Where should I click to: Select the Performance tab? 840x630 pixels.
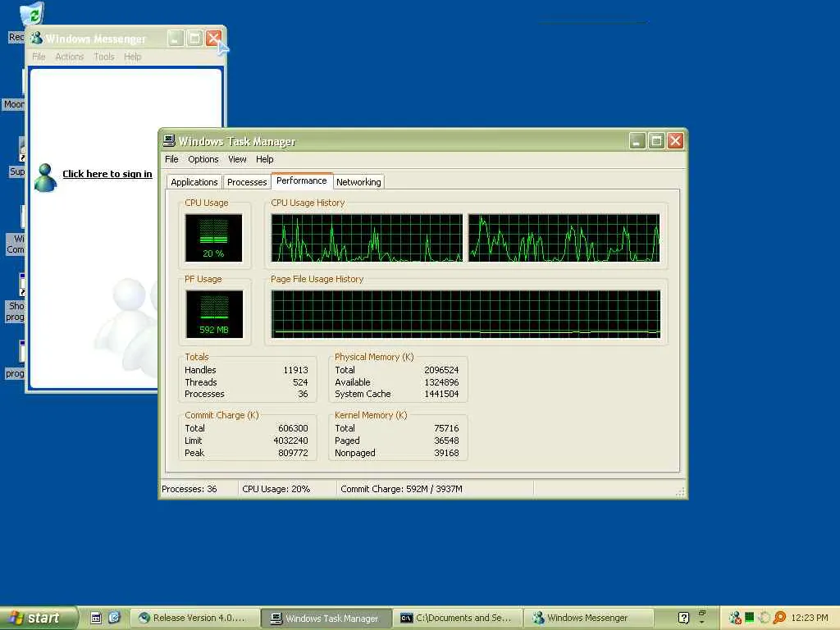(x=302, y=180)
